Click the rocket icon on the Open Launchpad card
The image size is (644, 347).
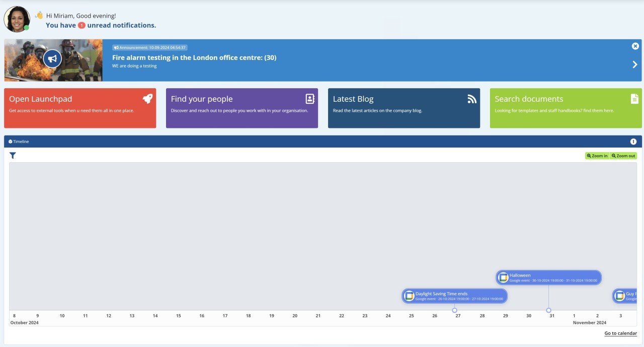tap(147, 98)
